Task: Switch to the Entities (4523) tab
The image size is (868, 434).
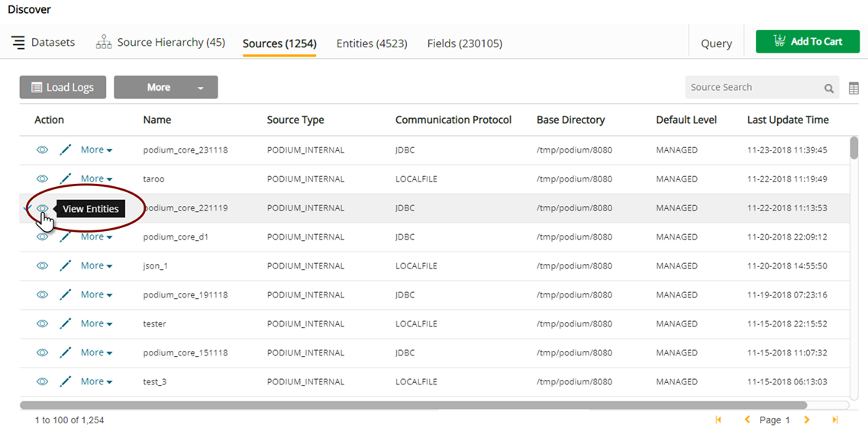Action: point(372,43)
